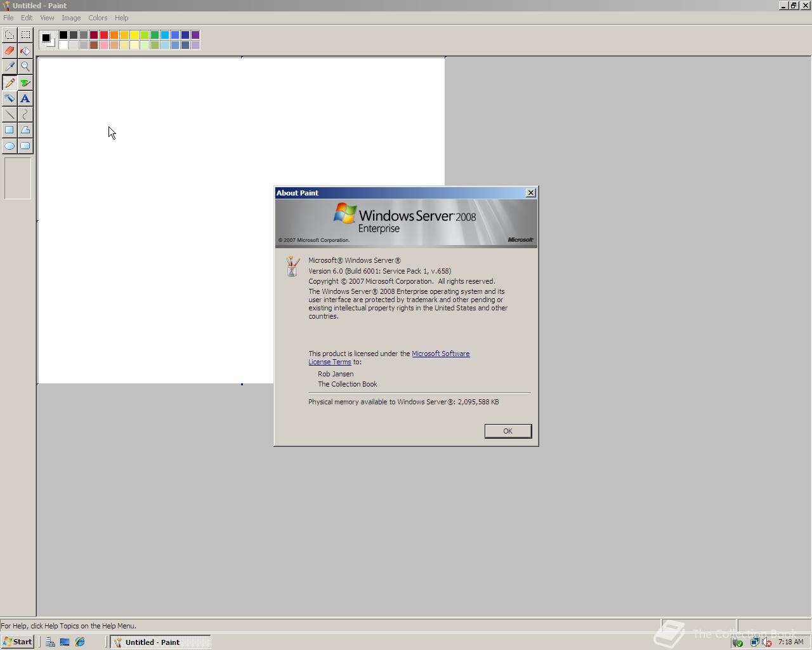Viewport: 812px width, 650px height.
Task: Open the Help menu
Action: point(121,18)
